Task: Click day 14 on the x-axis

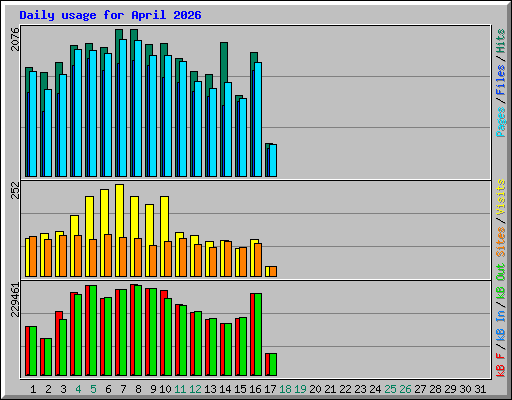Action: [x=225, y=389]
